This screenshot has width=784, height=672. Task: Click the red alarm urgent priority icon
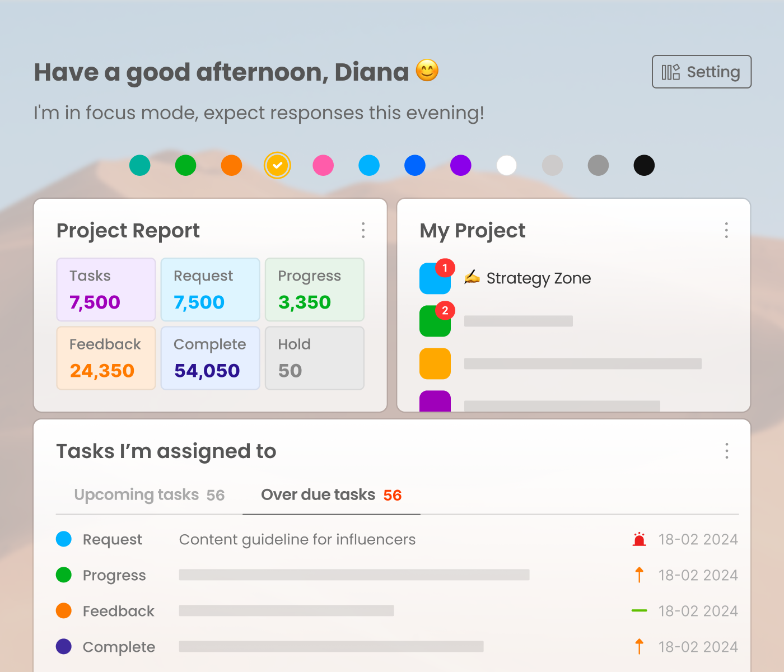coord(639,539)
